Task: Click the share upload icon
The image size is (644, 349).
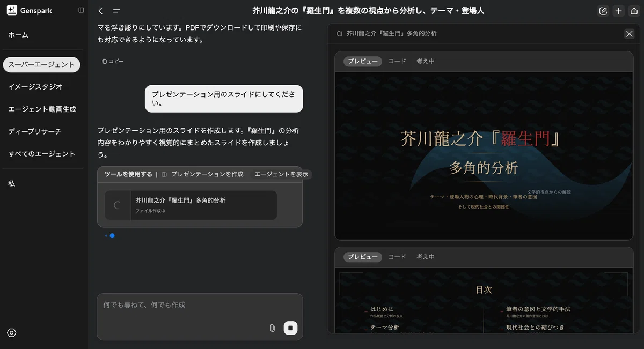Action: (x=634, y=11)
